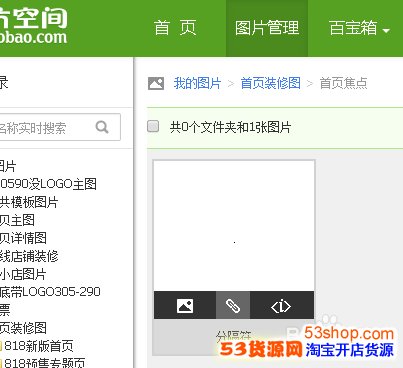The width and height of the screenshot is (403, 368).
Task: Select the 贝详情图 folder in tree
Action: pyautogui.click(x=23, y=238)
